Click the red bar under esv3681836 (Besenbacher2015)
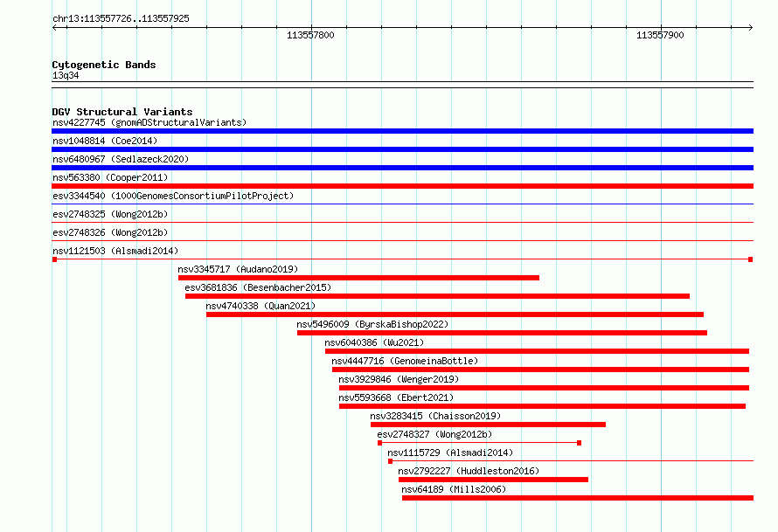778x532 pixels. coord(438,296)
